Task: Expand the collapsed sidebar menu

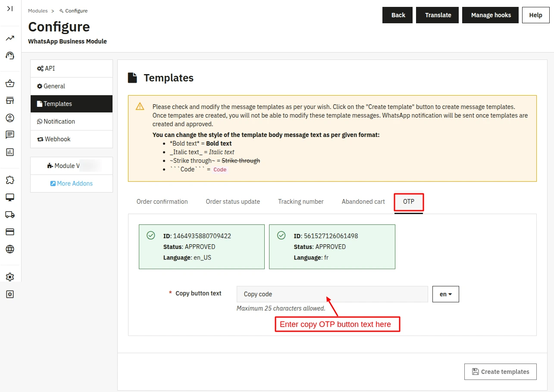Action: 10,9
